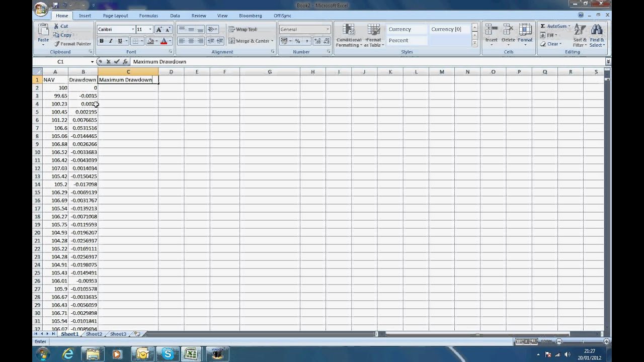Open the Insert ribbon tab
644x362 pixels.
[85, 16]
